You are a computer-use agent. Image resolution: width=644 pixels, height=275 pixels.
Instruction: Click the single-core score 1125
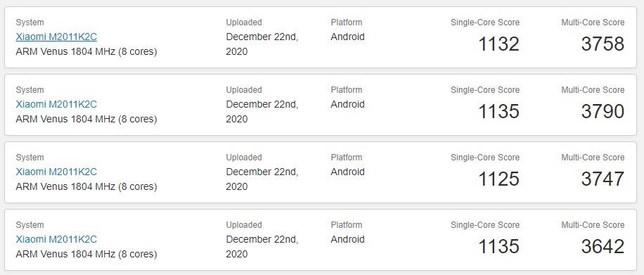(498, 179)
